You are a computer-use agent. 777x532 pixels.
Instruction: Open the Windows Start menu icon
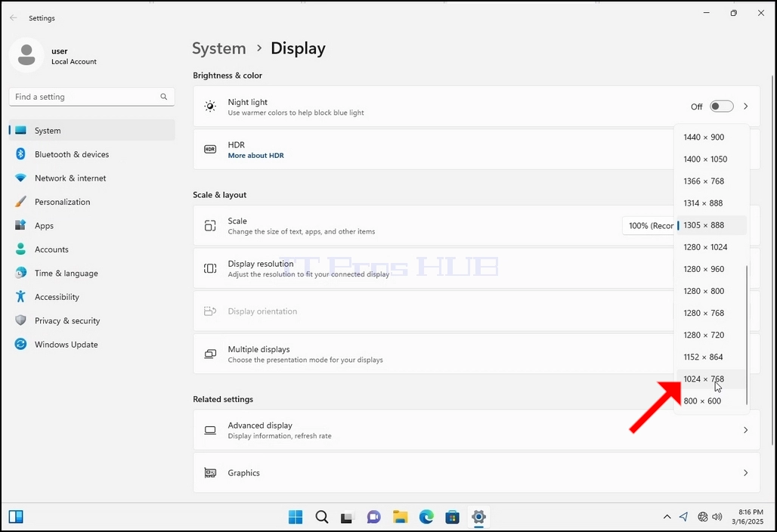296,517
